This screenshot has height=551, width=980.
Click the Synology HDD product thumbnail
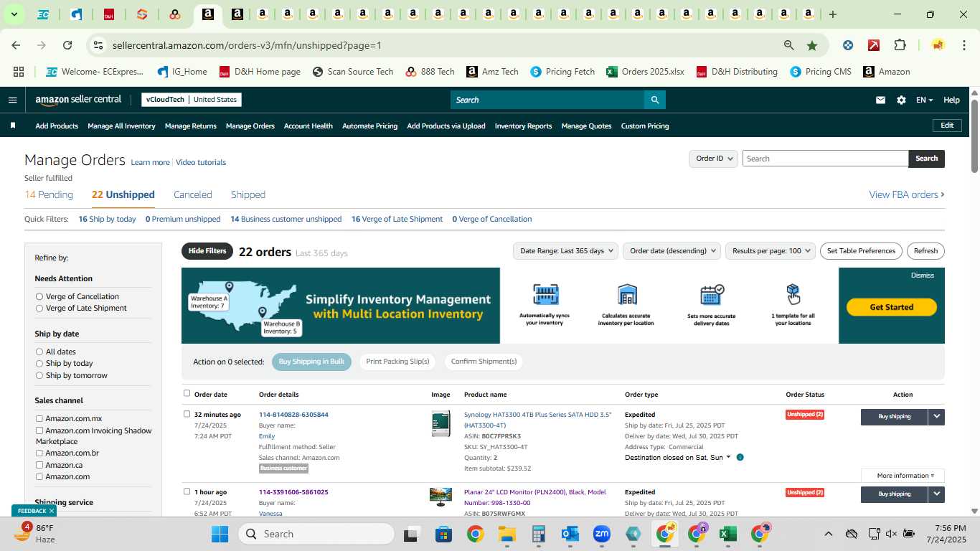coord(441,423)
